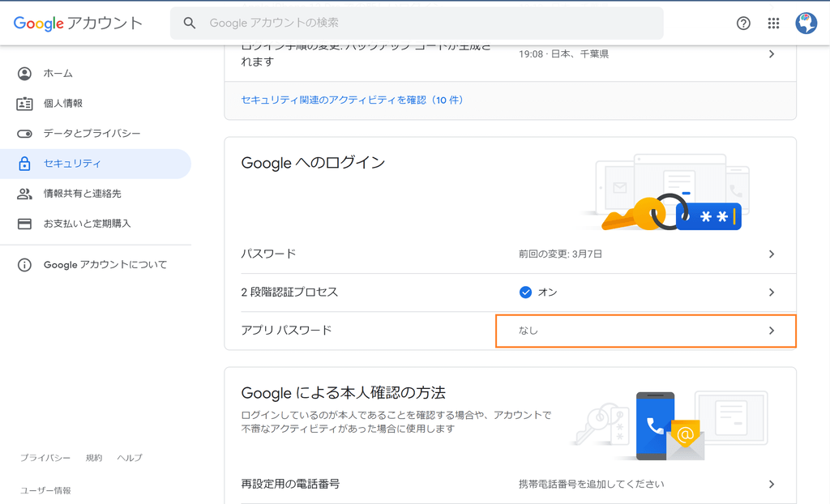Click the なし value in アプリ パスワード row
The image size is (830, 504).
coord(528,331)
